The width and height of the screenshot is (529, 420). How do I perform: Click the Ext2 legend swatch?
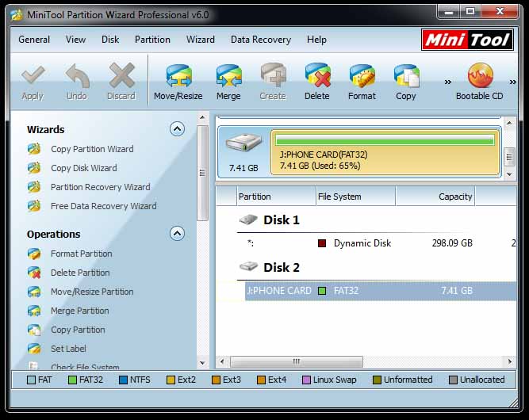point(171,380)
